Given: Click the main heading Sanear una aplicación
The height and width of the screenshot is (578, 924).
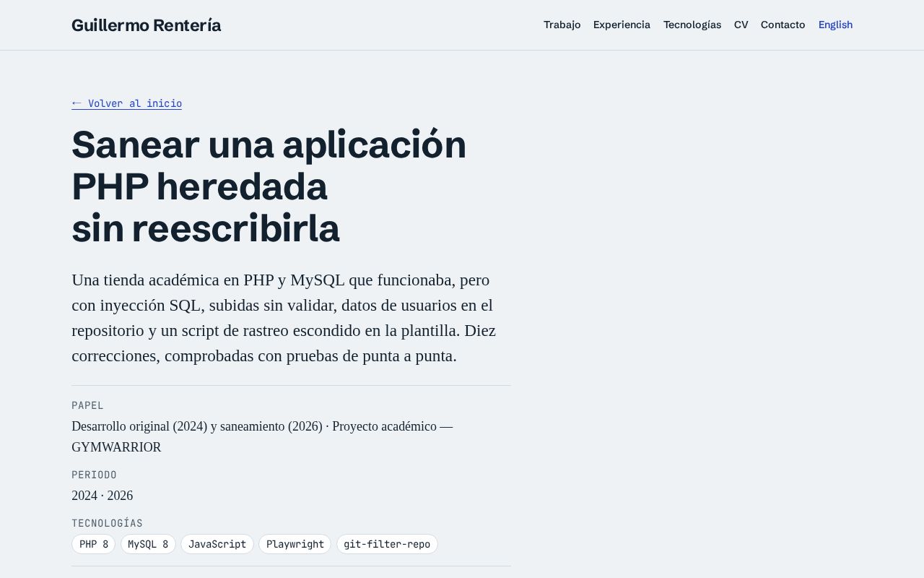Looking at the screenshot, I should [269, 186].
